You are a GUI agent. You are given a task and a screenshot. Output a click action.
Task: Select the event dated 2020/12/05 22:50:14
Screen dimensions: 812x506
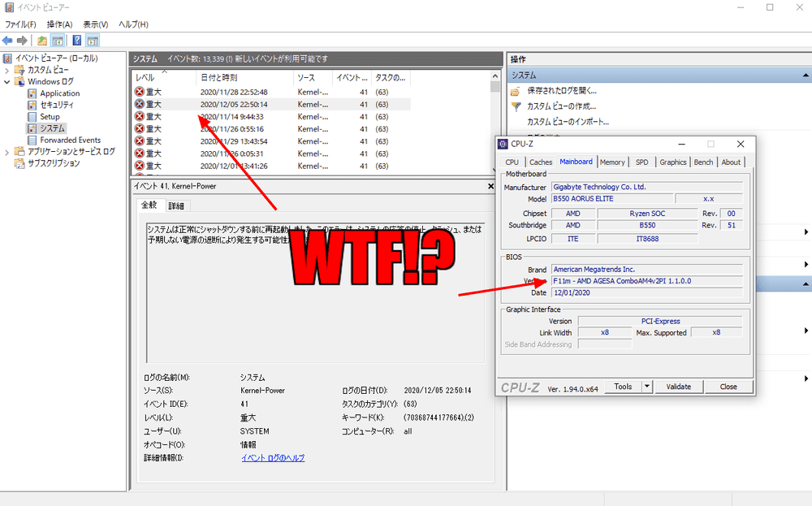coord(271,104)
